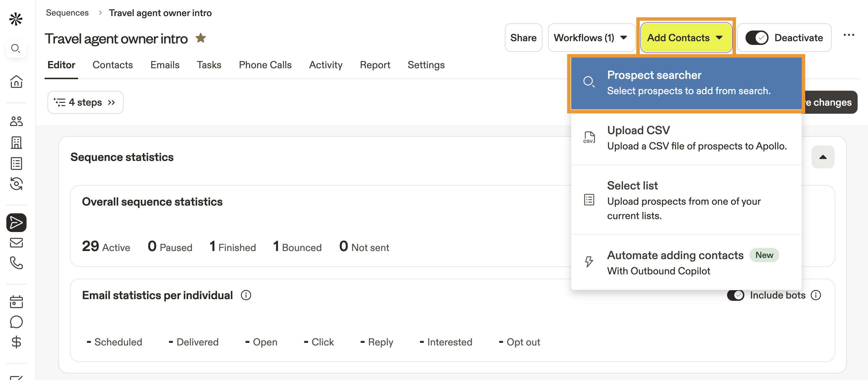The height and width of the screenshot is (380, 868).
Task: Open the Deals dollar icon in sidebar
Action: click(16, 342)
